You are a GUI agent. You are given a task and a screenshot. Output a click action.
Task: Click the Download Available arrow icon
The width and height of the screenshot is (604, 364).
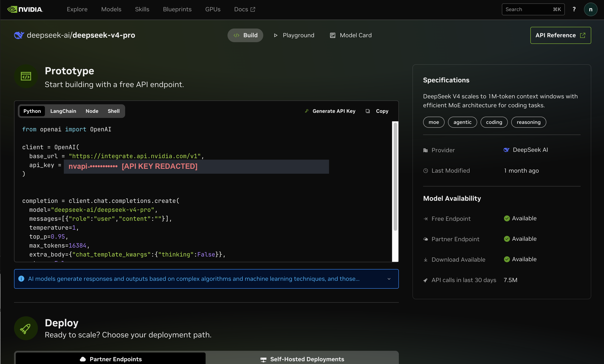point(426,259)
